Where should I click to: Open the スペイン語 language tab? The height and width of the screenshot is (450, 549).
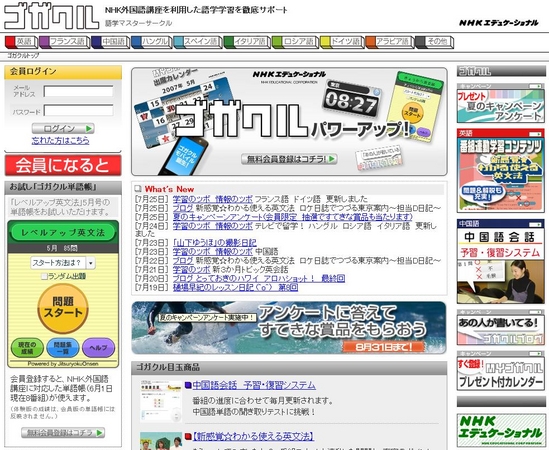(198, 42)
